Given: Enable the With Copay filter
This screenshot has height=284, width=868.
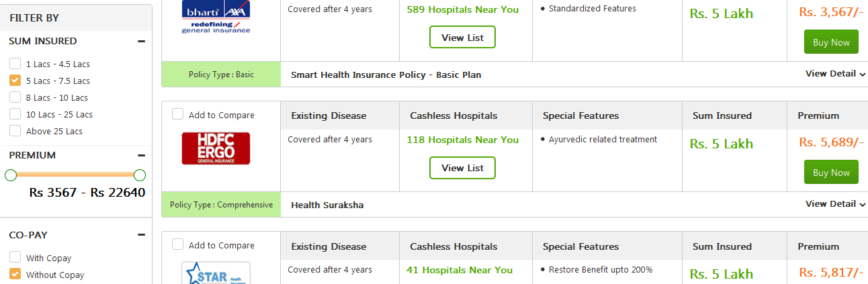Looking at the screenshot, I should tap(15, 257).
